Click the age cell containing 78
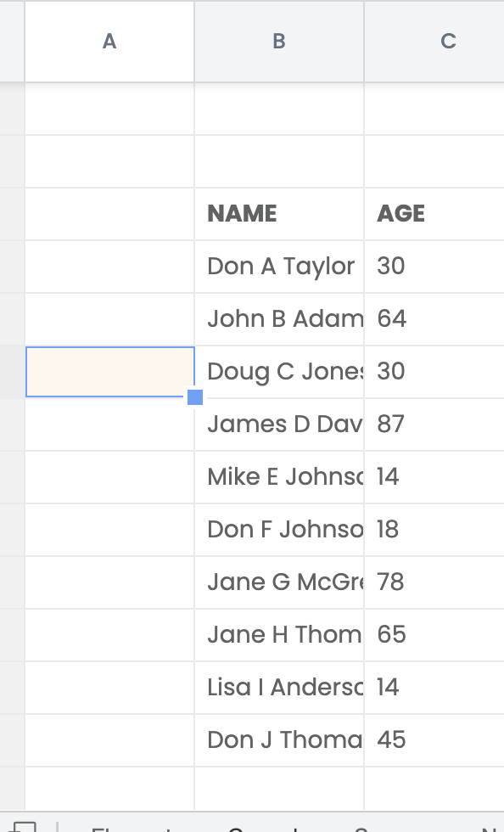The height and width of the screenshot is (832, 504). 434,582
